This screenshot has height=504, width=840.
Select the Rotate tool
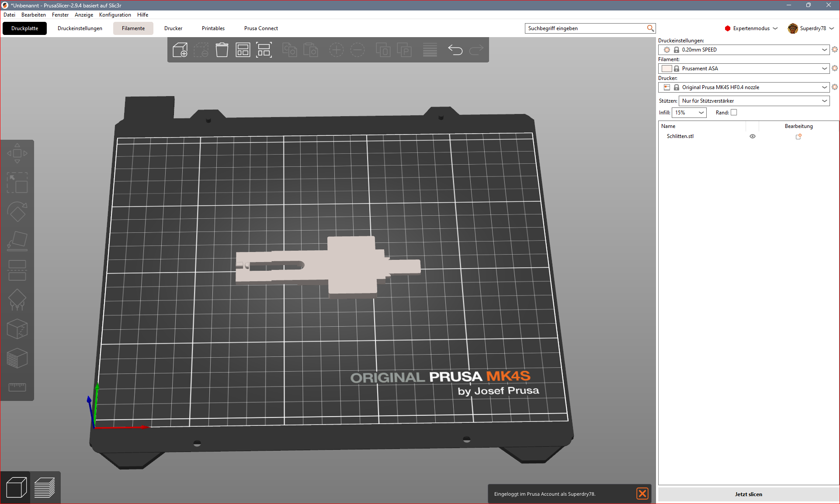[x=17, y=212]
